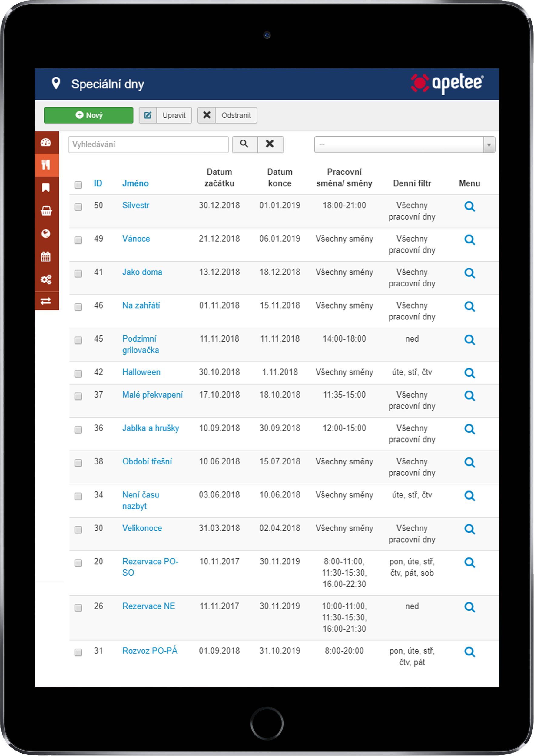
Task: Check the Na zahřátí row checkbox
Action: (78, 307)
